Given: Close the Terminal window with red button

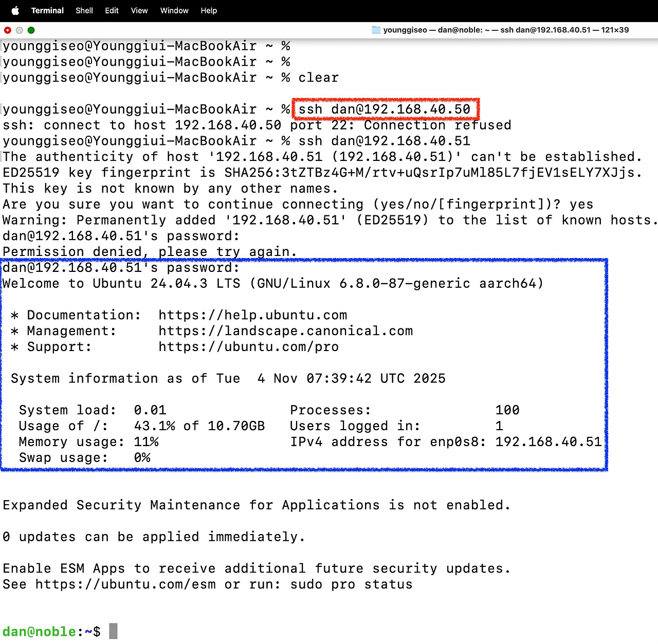Looking at the screenshot, I should 8,30.
